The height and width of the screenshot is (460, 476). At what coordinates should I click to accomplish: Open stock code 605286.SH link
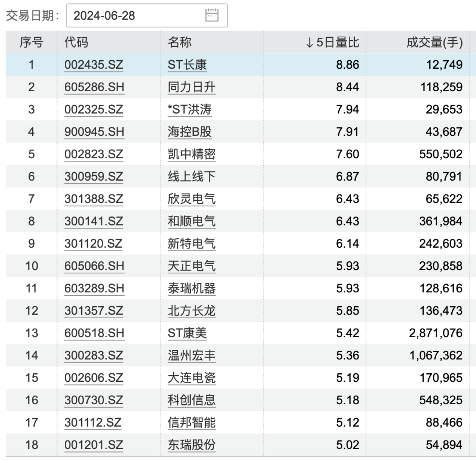click(94, 87)
